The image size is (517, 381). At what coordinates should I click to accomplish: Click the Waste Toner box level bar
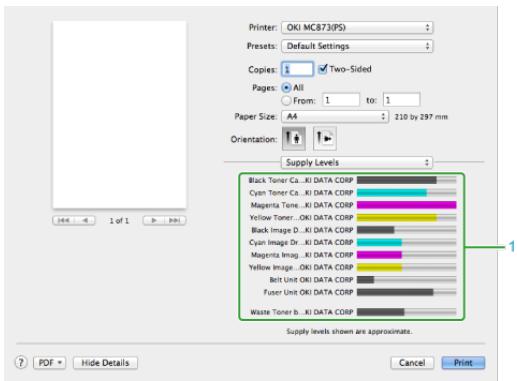(x=406, y=312)
